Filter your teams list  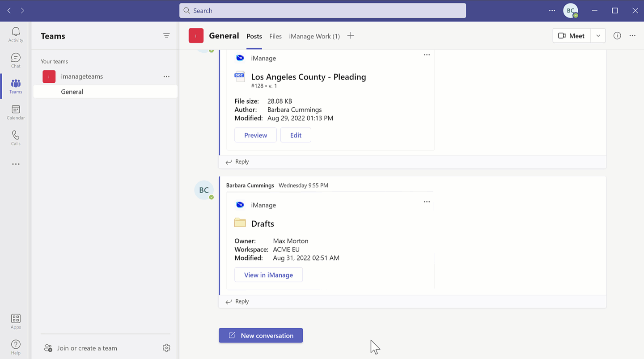point(166,35)
